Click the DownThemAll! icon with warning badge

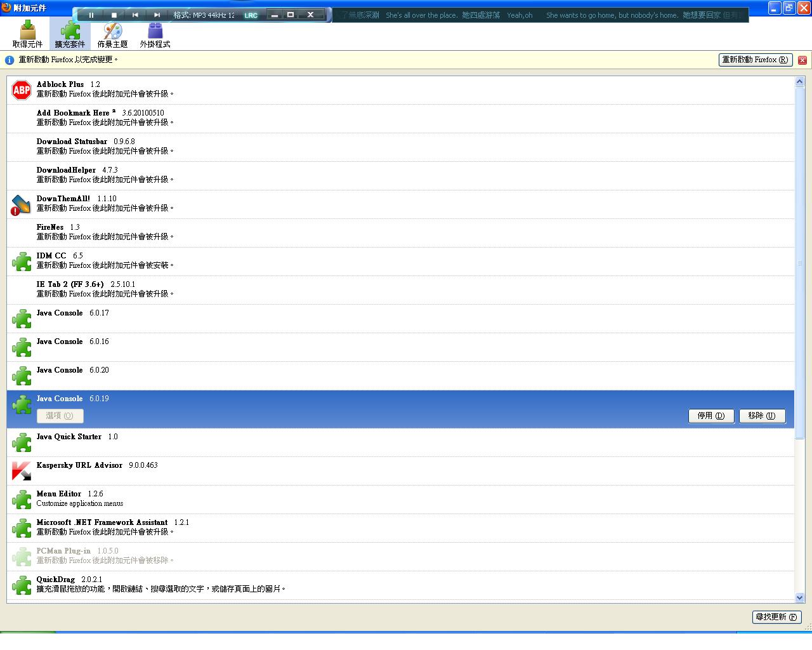click(x=22, y=204)
